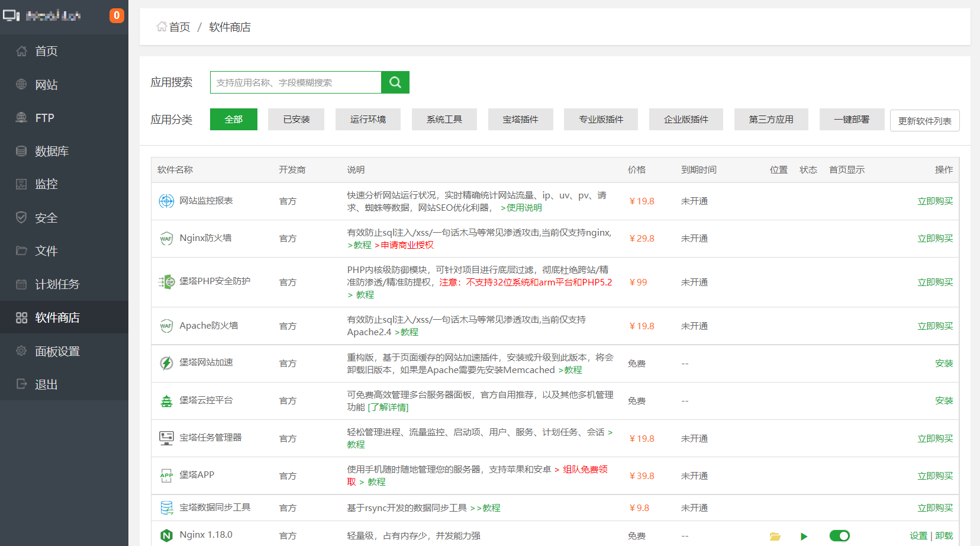Click 立即购买 for 网站监控报表
Viewport: 980px width, 546px height.
[935, 201]
